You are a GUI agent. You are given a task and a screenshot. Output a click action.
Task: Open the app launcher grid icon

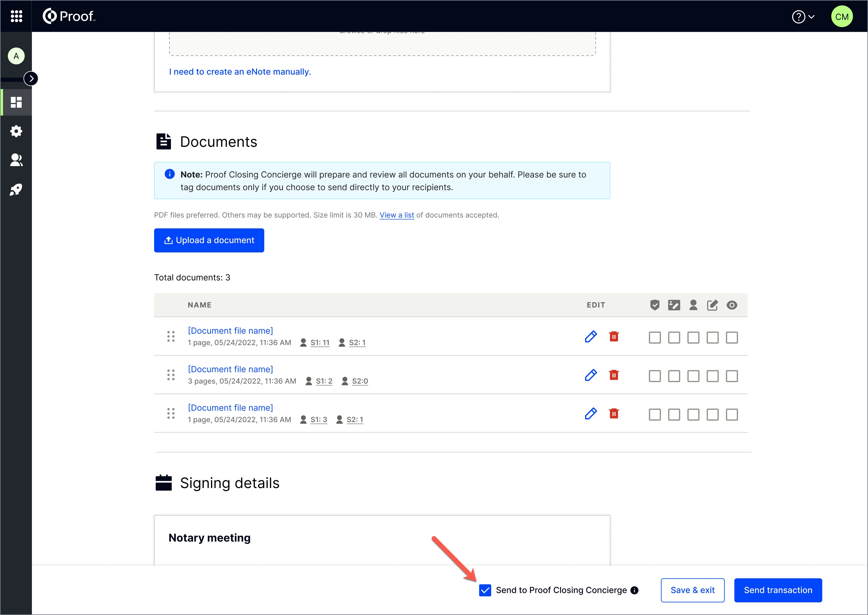(x=16, y=16)
